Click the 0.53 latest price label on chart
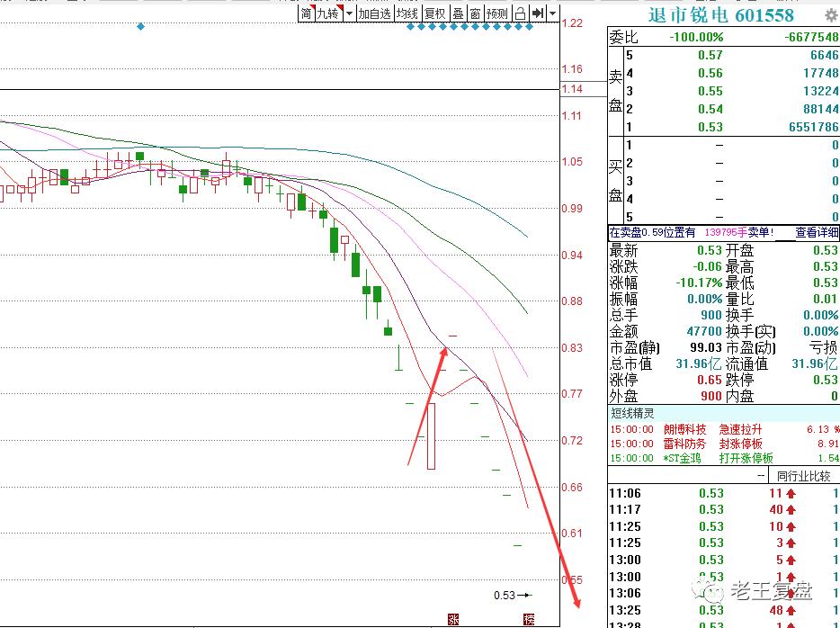Viewport: 840px width, 628px height. click(505, 596)
